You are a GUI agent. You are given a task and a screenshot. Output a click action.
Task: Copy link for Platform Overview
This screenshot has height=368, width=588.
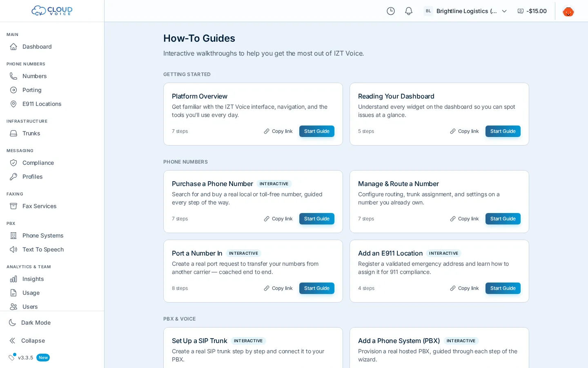coord(278,131)
